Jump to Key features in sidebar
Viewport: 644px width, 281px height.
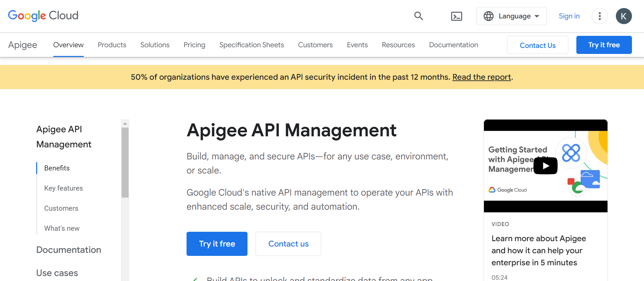(x=63, y=188)
